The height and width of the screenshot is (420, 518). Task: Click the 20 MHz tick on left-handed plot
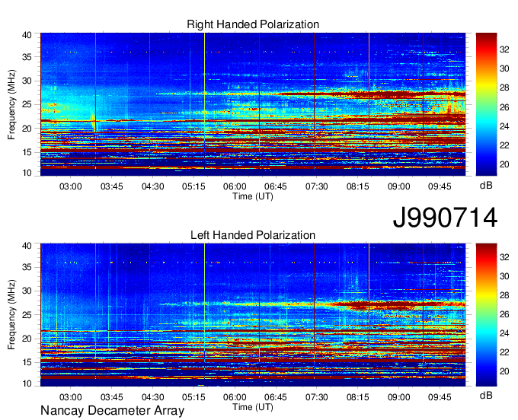point(27,339)
